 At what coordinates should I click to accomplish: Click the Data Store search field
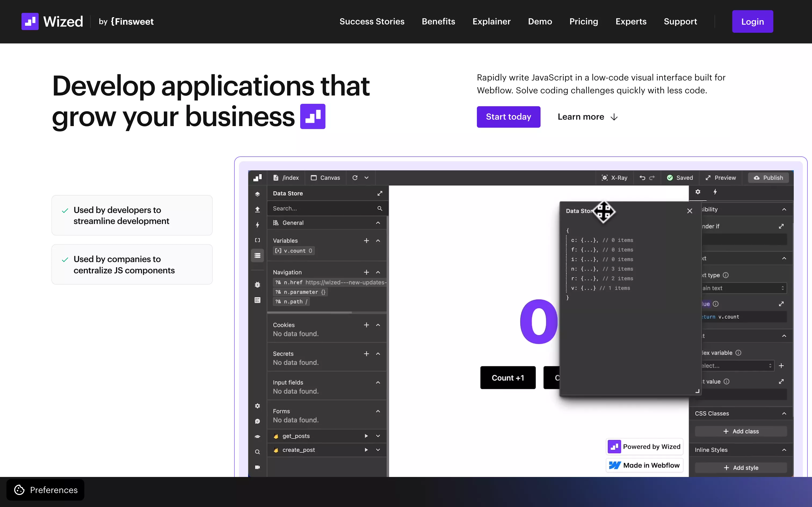pos(322,208)
